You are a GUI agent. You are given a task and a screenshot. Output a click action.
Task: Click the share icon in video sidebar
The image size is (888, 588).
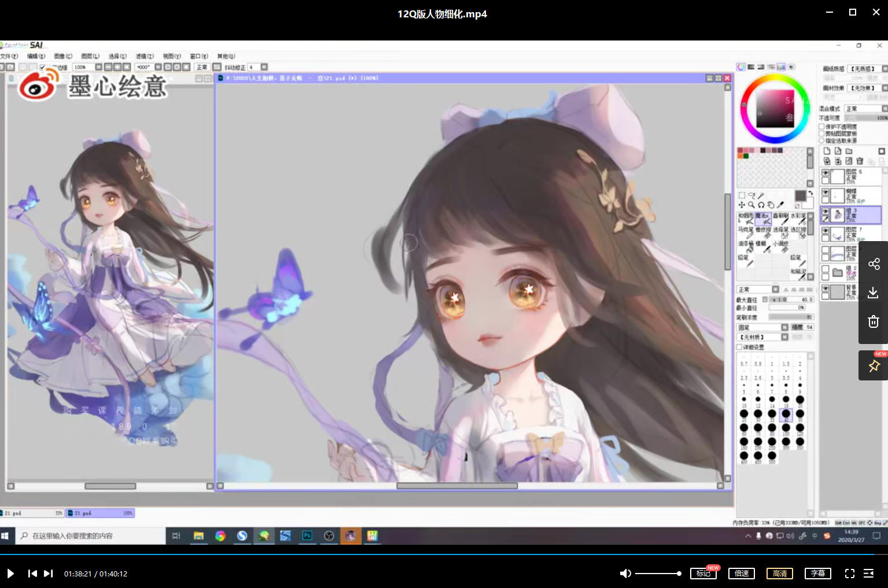tap(874, 264)
